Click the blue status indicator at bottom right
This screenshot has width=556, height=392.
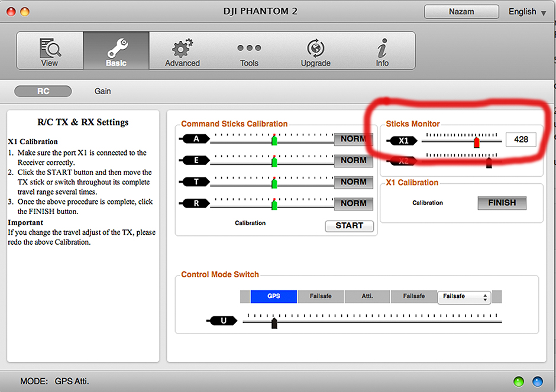pos(537,381)
